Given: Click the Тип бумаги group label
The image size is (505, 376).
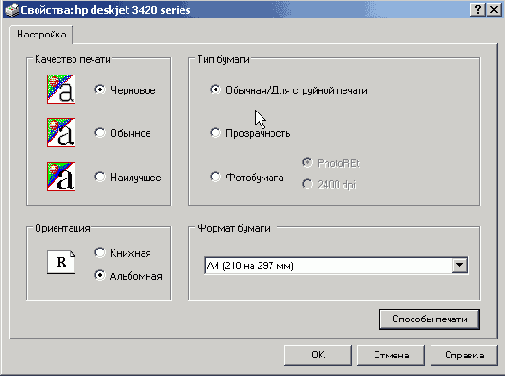Looking at the screenshot, I should point(223,59).
